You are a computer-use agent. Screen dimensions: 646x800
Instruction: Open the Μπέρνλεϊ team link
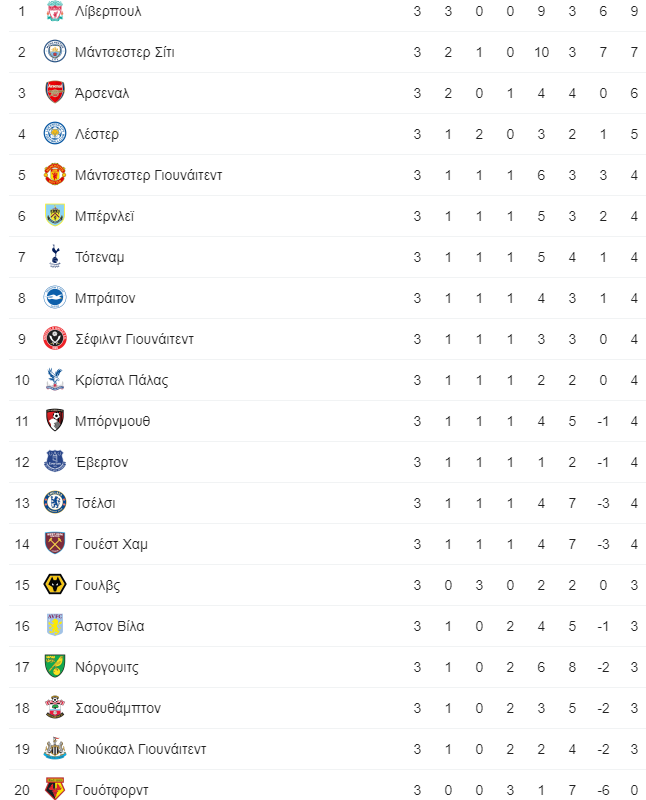tap(104, 216)
